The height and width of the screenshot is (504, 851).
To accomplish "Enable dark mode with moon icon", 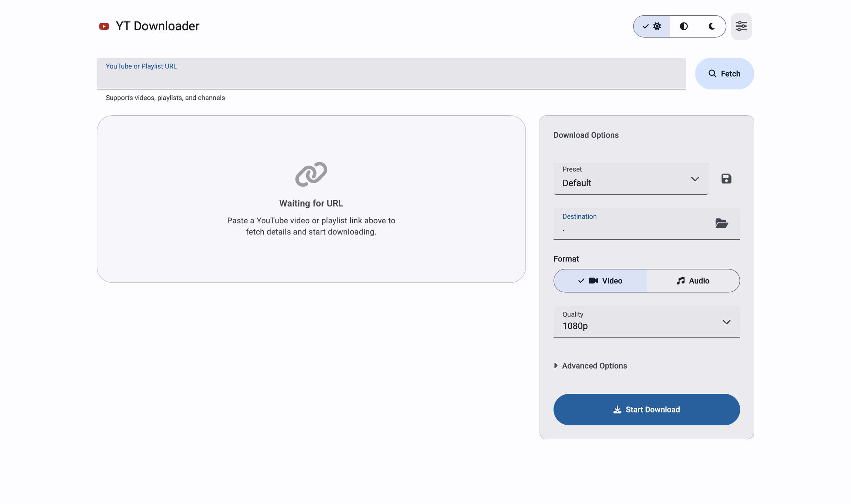I will (x=711, y=26).
